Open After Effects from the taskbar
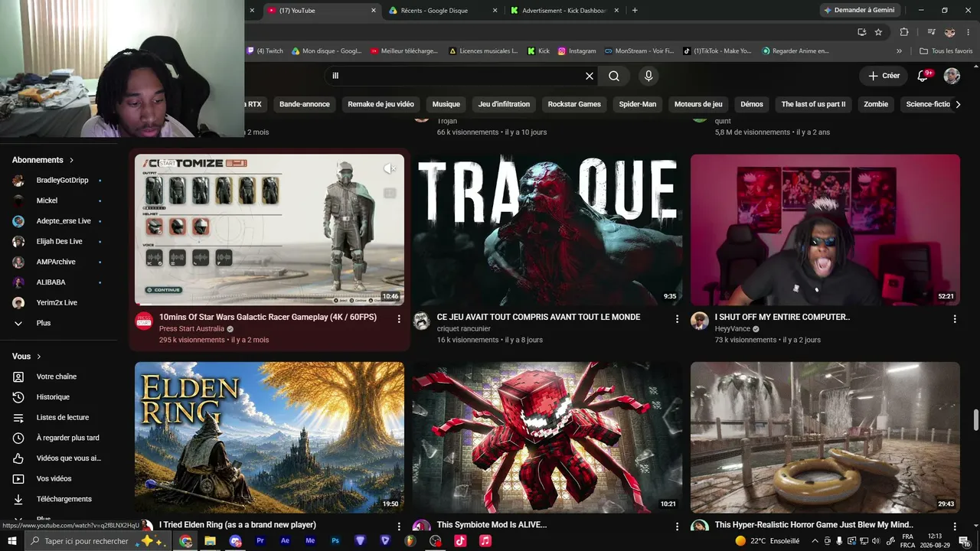The width and height of the screenshot is (980, 551). tap(285, 541)
